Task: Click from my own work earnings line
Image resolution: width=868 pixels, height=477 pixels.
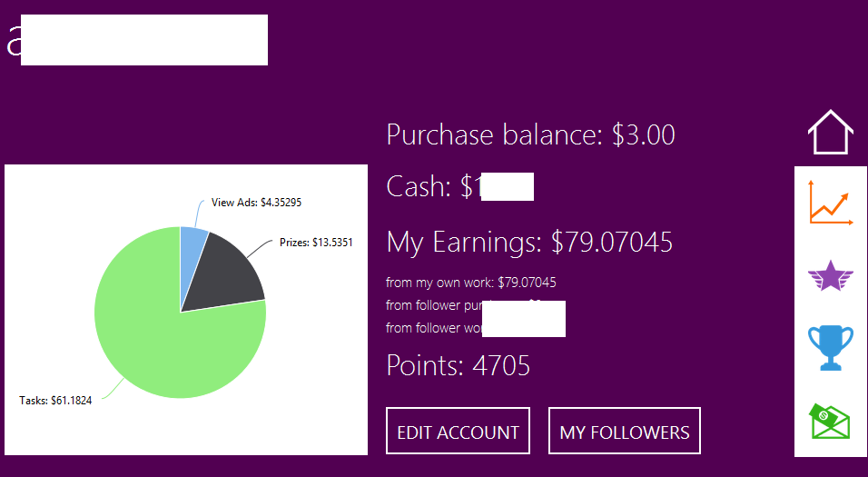Action: tap(470, 283)
